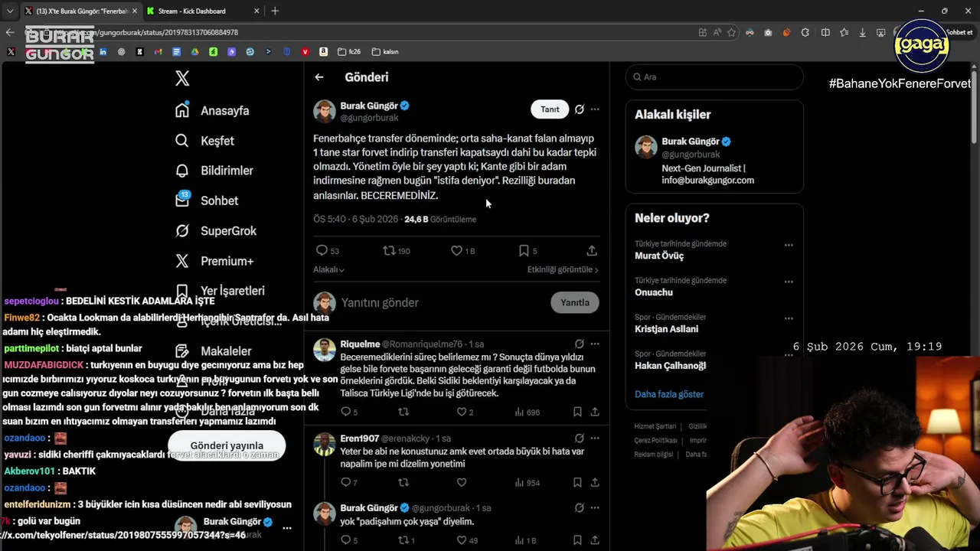Open options for Murat Övüç trend
The width and height of the screenshot is (980, 551).
click(x=789, y=246)
